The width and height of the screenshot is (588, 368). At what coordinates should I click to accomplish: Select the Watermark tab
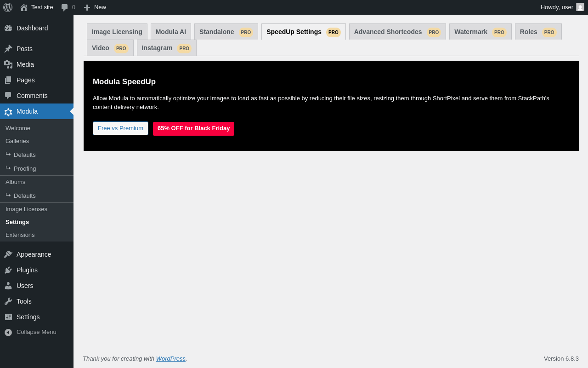[x=481, y=32]
